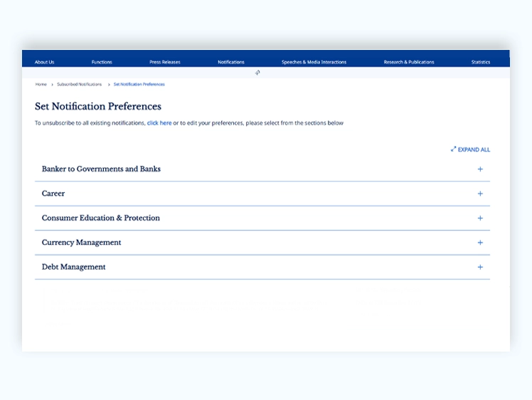
Task: Select Notifications in the top navigation
Action: [231, 62]
